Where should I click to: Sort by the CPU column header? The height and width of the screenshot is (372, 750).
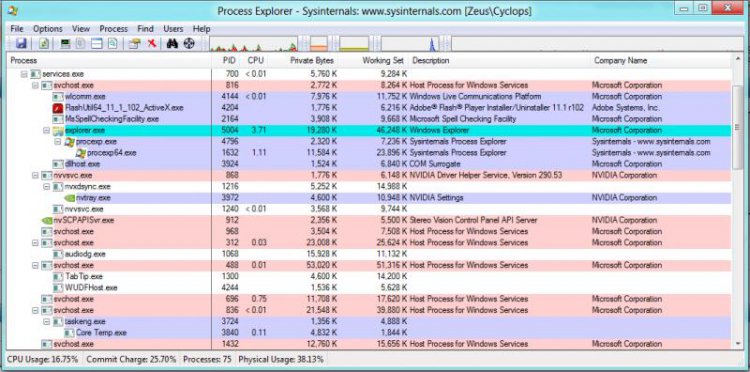click(255, 61)
